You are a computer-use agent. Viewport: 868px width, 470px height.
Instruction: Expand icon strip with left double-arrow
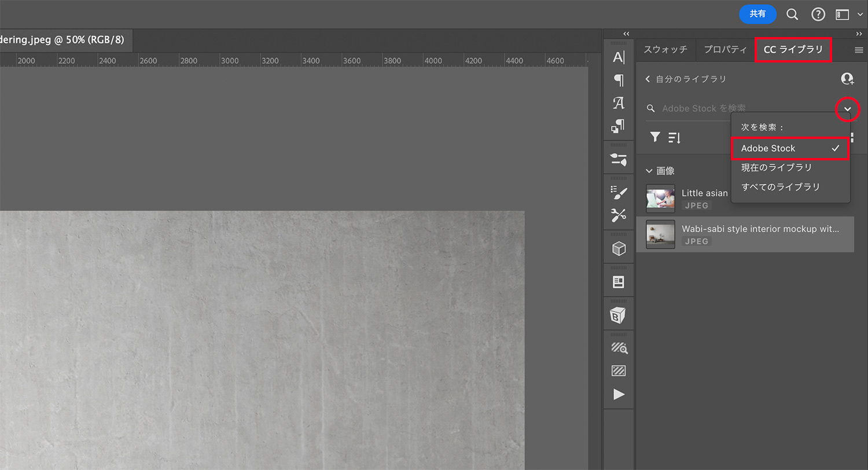(x=626, y=34)
